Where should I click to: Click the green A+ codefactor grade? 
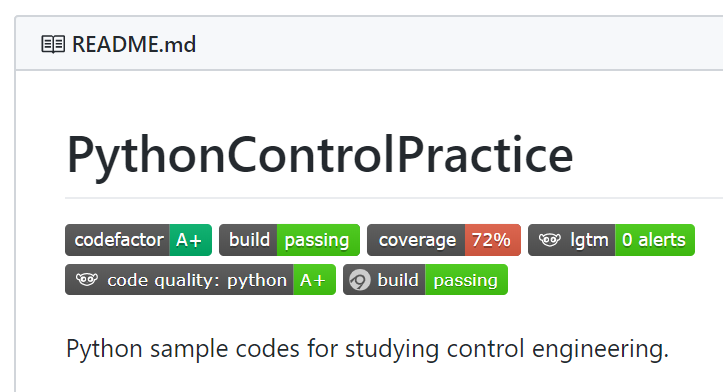[x=190, y=240]
